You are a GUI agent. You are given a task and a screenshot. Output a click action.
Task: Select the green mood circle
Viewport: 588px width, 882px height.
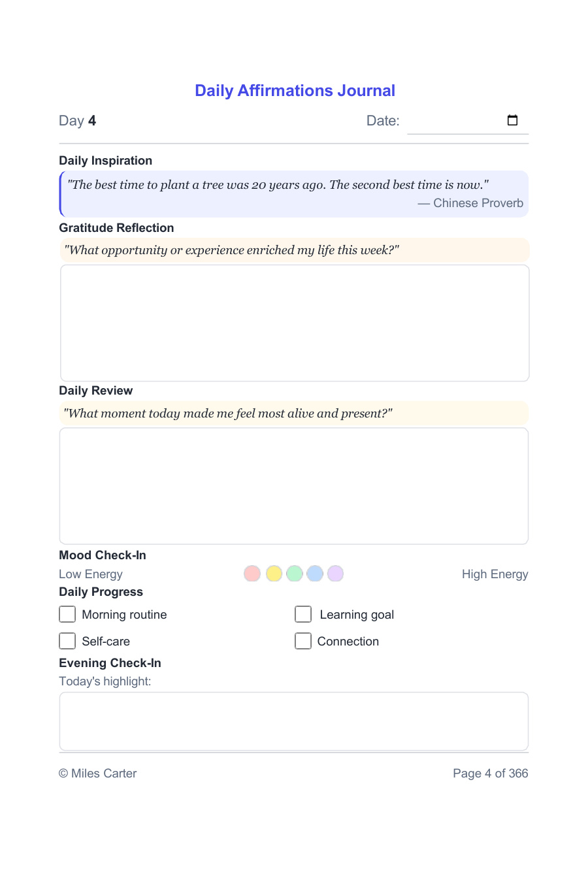(x=295, y=574)
